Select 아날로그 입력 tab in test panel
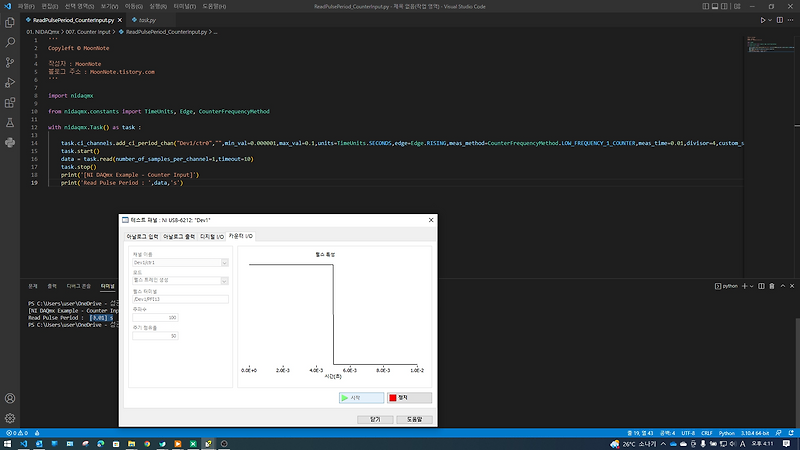Image resolution: width=800 pixels, height=450 pixels. coord(142,236)
